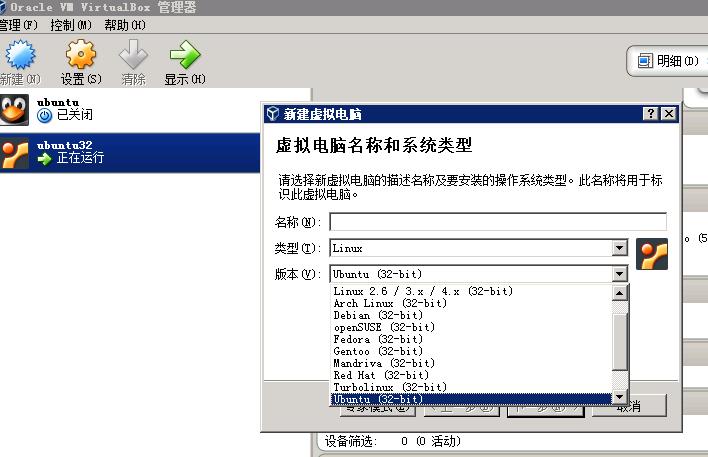Click in the Name (名称) text field
The height and width of the screenshot is (457, 708).
coord(497,222)
